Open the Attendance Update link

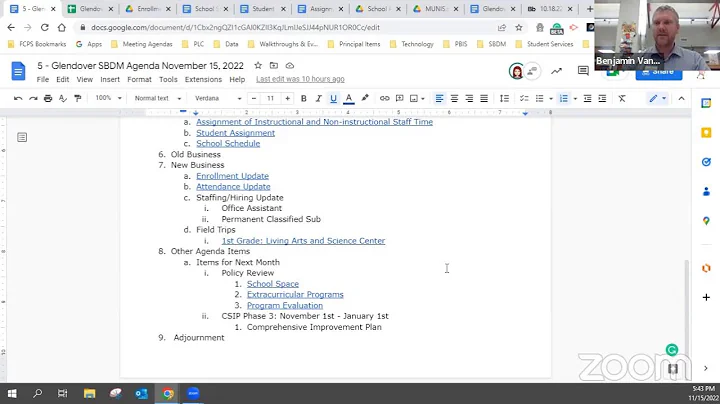[233, 186]
